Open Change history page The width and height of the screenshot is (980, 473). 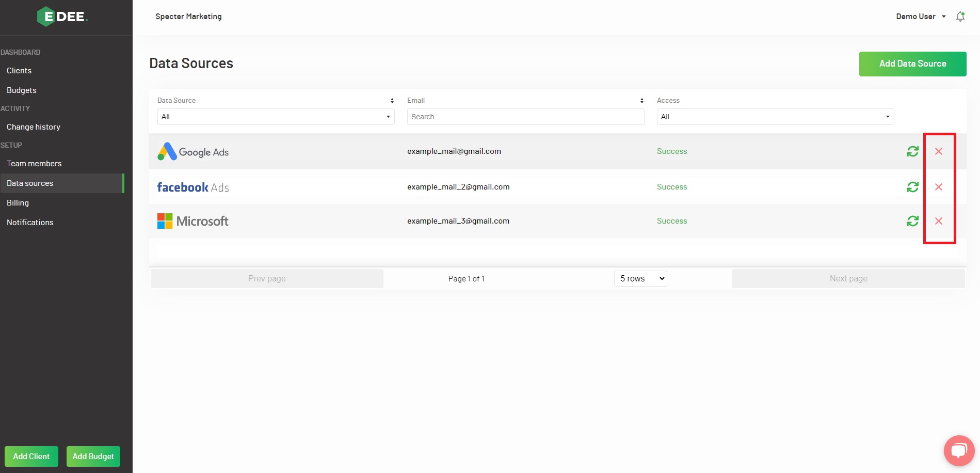pyautogui.click(x=34, y=127)
